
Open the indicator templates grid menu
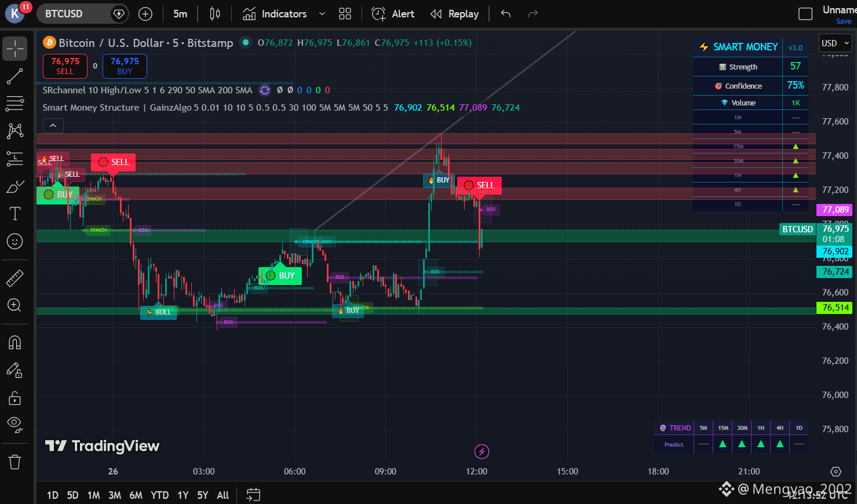click(345, 14)
